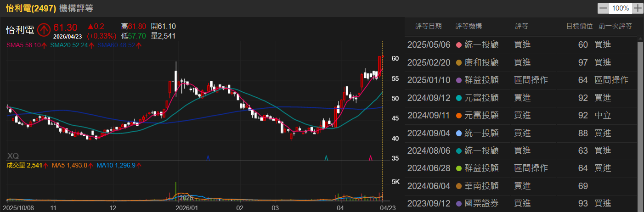Click the XQ logo watermark

[x=13, y=156]
